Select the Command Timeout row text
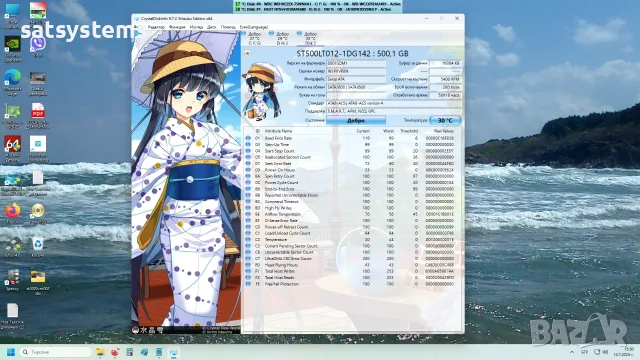The height and width of the screenshot is (360, 640). pyautogui.click(x=282, y=202)
